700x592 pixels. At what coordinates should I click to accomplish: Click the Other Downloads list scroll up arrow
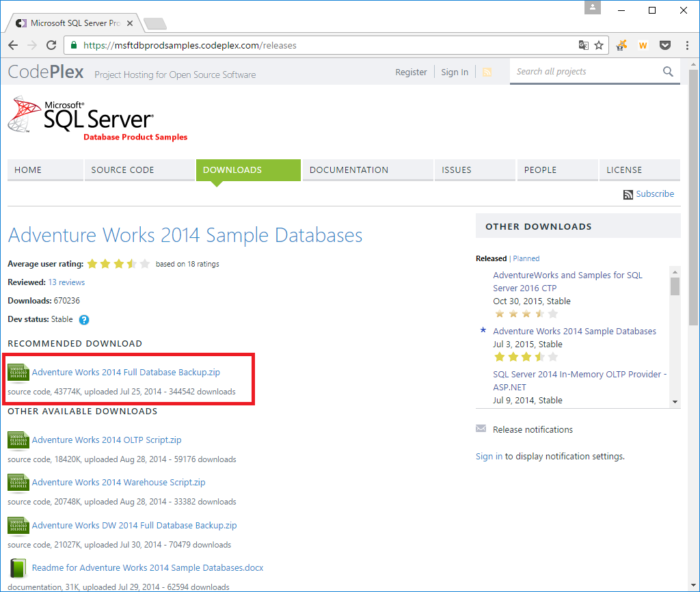675,271
